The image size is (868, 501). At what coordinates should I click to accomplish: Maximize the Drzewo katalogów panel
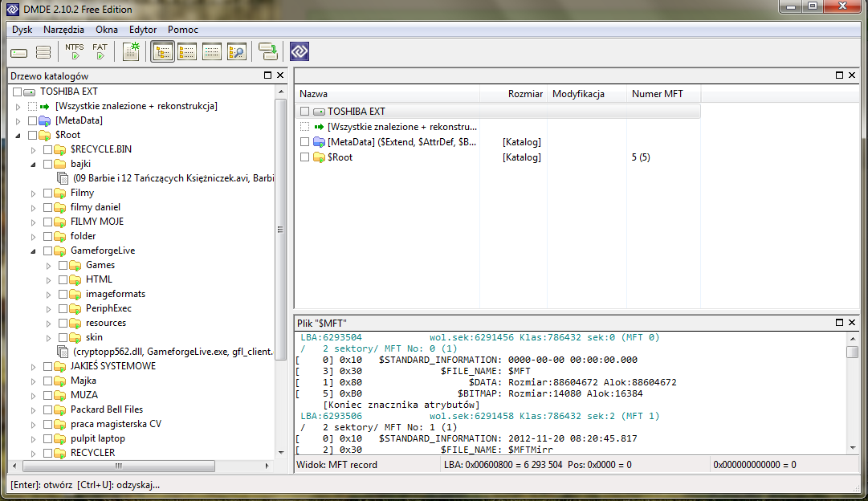tap(268, 75)
